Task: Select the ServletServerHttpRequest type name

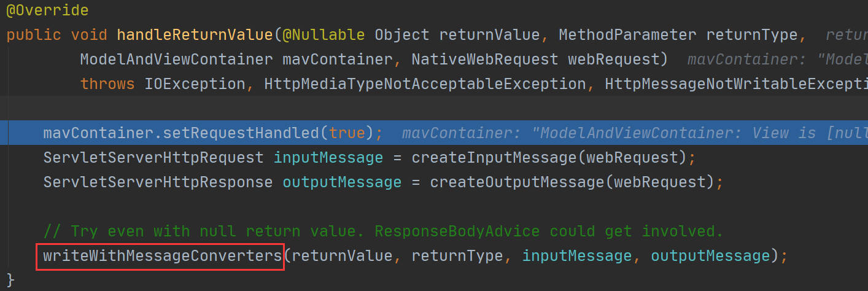Action: (153, 158)
